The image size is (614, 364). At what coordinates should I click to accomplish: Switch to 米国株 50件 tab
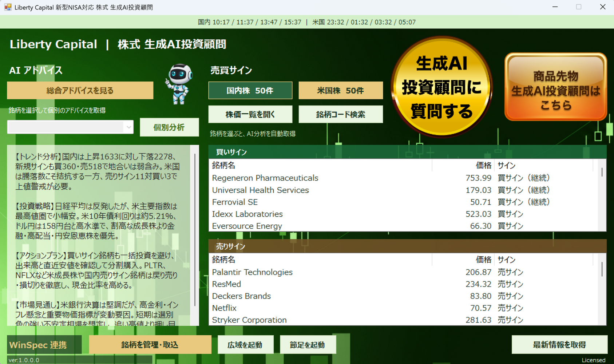tap(341, 90)
